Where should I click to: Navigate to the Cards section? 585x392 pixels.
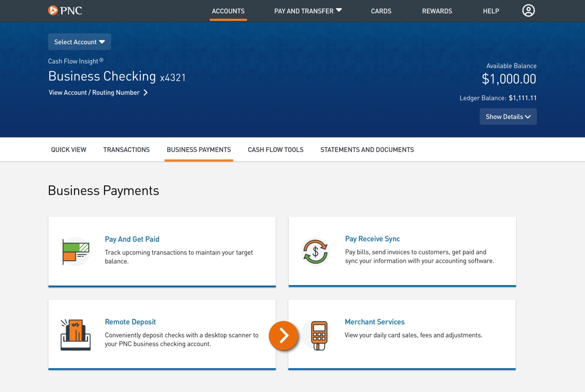(381, 11)
